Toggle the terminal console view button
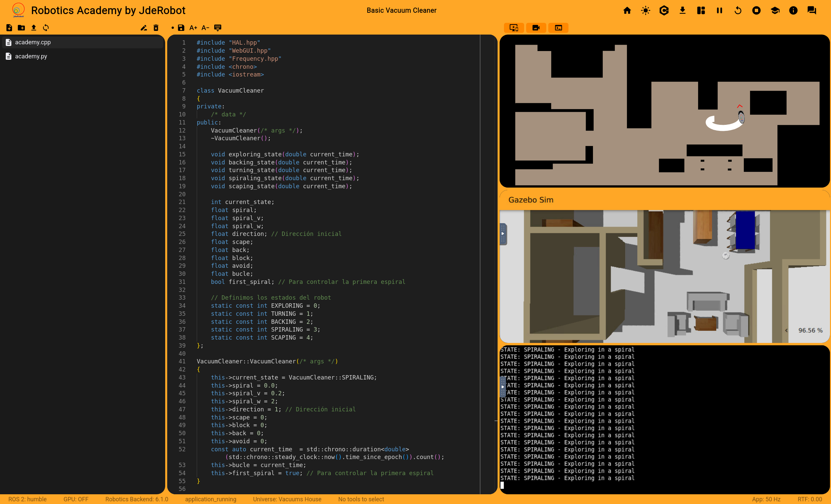 [x=558, y=28]
